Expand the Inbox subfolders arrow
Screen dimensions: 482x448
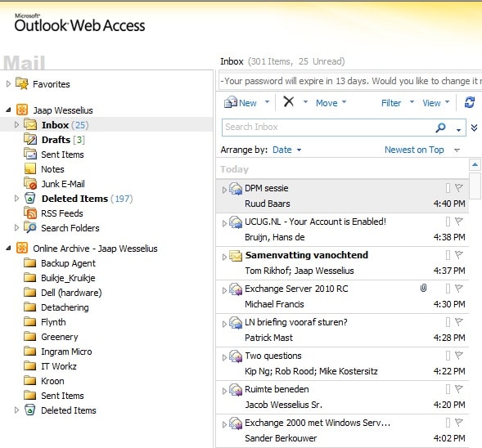[16, 124]
